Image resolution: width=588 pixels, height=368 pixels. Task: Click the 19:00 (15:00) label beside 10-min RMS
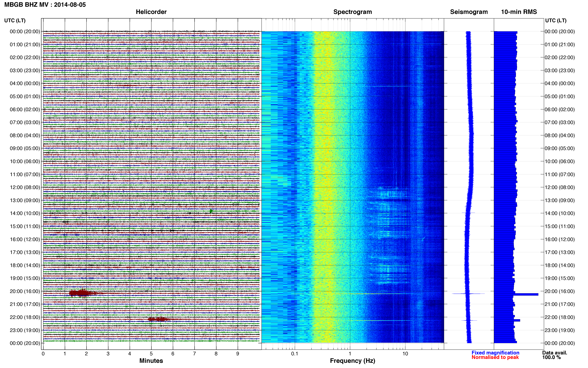point(560,278)
